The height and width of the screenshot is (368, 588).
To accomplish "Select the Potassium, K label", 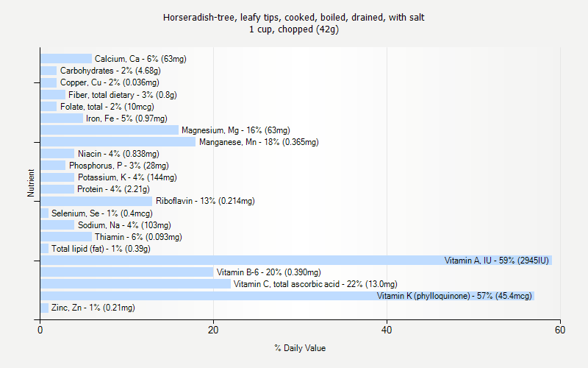I will coord(127,177).
